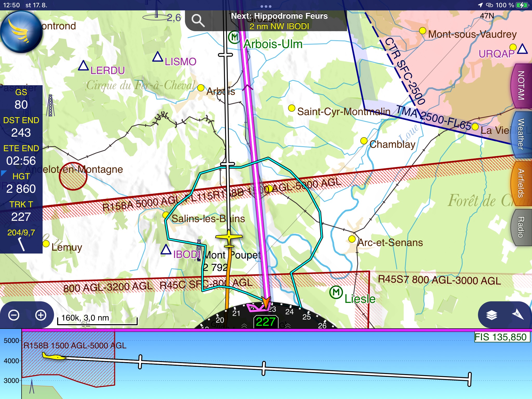This screenshot has width=532, height=399.
Task: Open the SkyDemon globe main menu
Action: click(21, 31)
